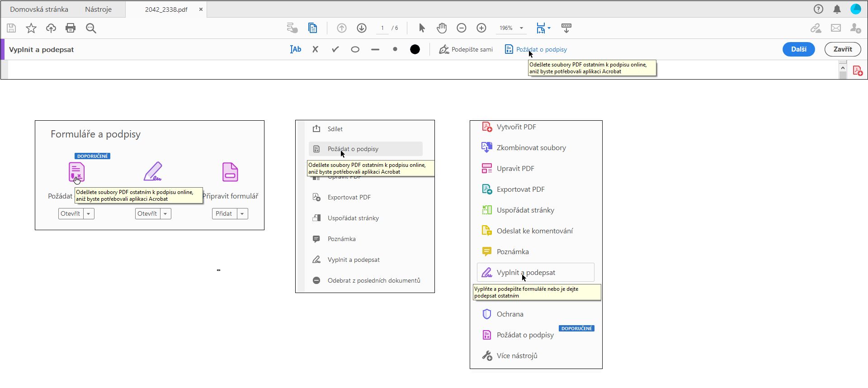This screenshot has width=868, height=388.
Task: Select the check mark tool
Action: point(335,49)
